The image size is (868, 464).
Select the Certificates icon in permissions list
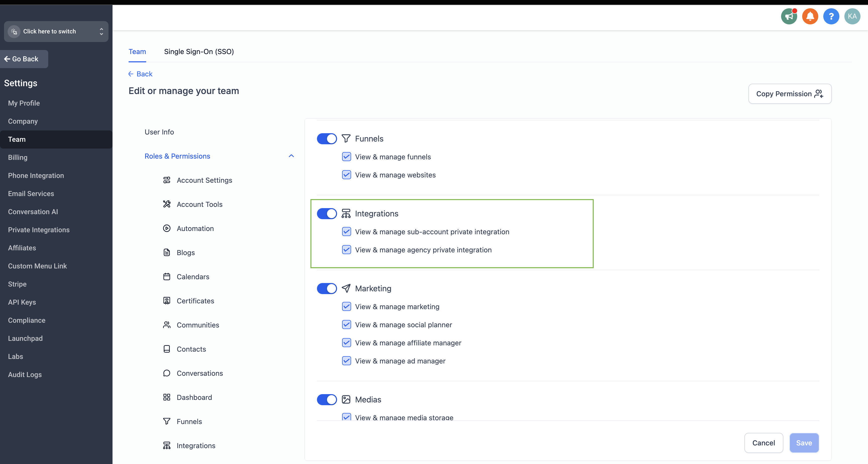click(x=167, y=301)
